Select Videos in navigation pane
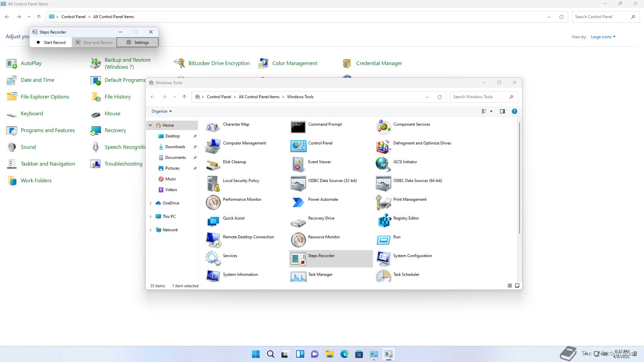Viewport: 644px width, 362px height. coord(171,190)
